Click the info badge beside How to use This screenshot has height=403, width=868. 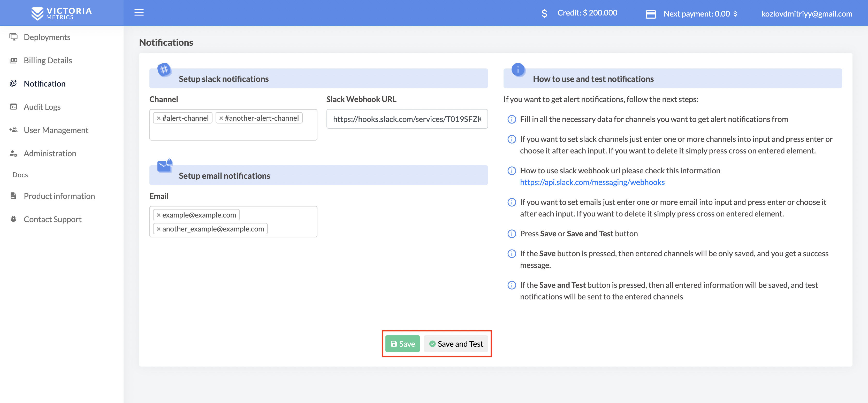pos(518,70)
